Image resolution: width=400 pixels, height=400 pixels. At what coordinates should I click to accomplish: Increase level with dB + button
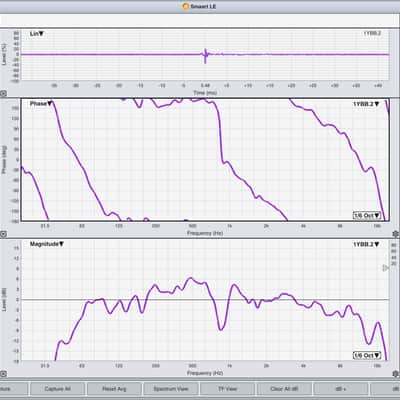coord(341,389)
